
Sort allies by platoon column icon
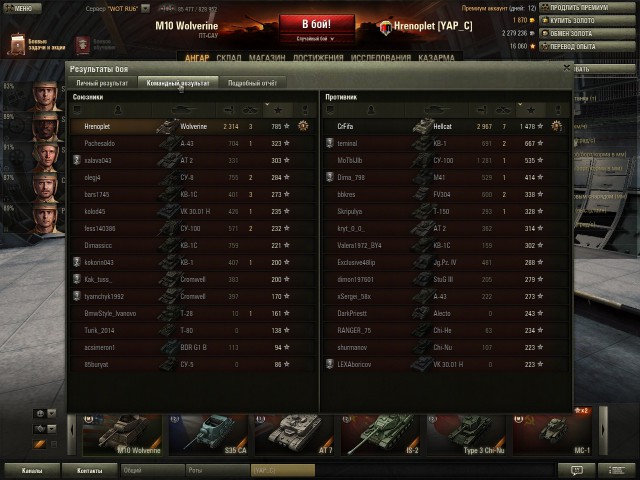coord(77,110)
